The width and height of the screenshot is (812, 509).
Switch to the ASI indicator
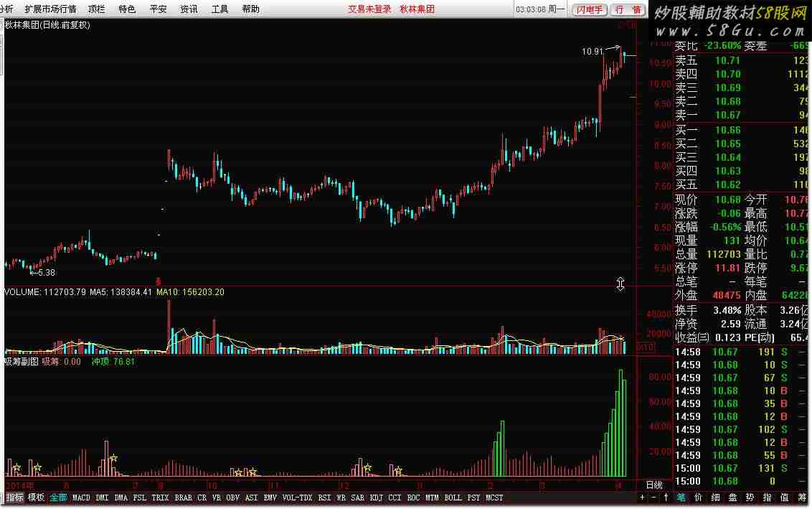(x=251, y=498)
